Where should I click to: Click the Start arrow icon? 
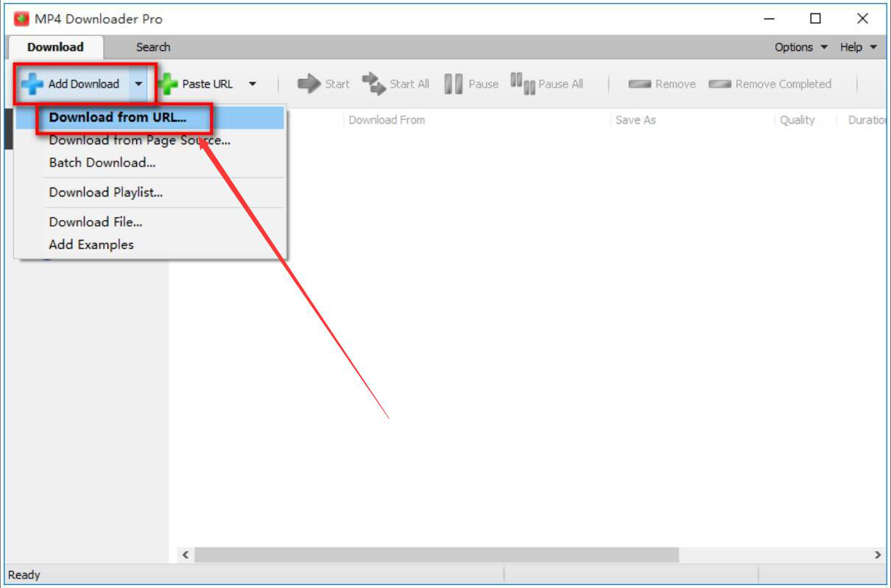309,84
